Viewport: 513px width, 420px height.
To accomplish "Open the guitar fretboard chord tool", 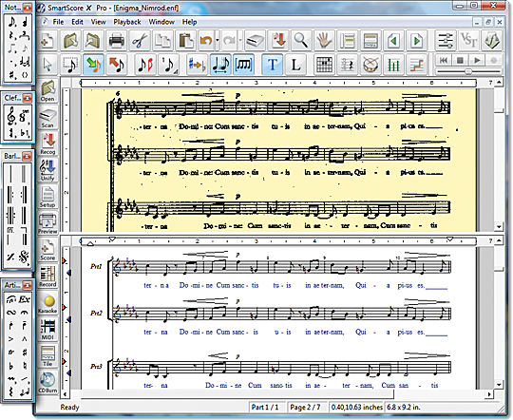I will tap(324, 65).
